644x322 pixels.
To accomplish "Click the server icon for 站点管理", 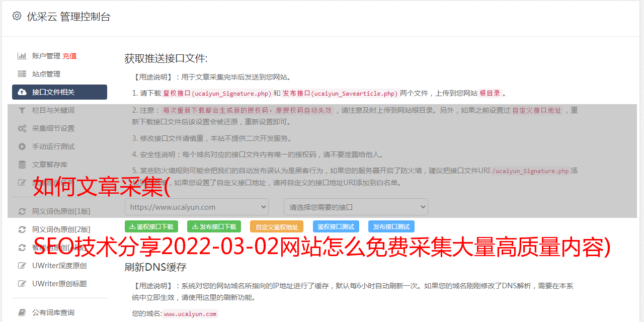I will 22,74.
